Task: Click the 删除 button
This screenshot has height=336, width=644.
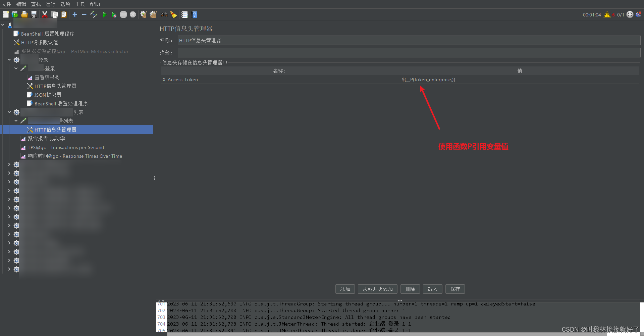Action: [x=410, y=289]
